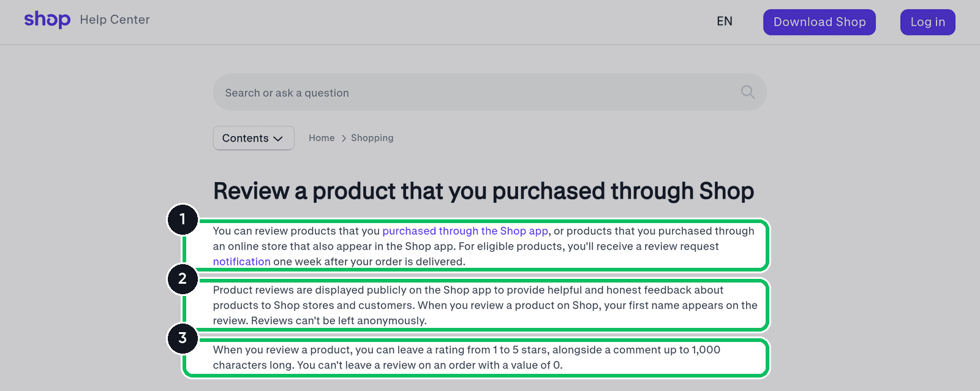Click the Shop logo
This screenshot has height=391, width=980.
click(47, 20)
